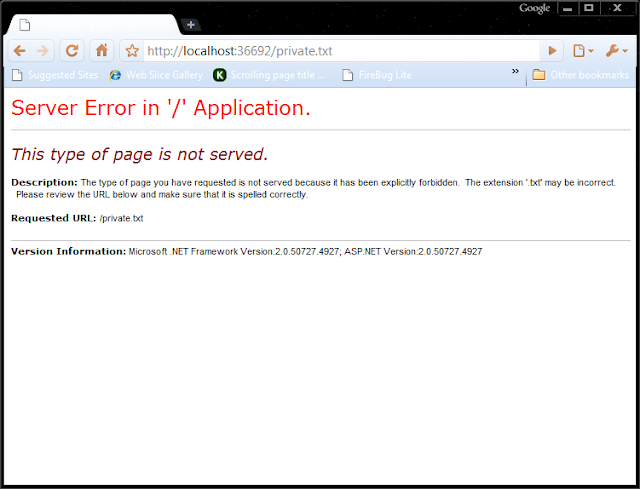
Task: Open the Scrolling page title bookmark
Action: [269, 75]
